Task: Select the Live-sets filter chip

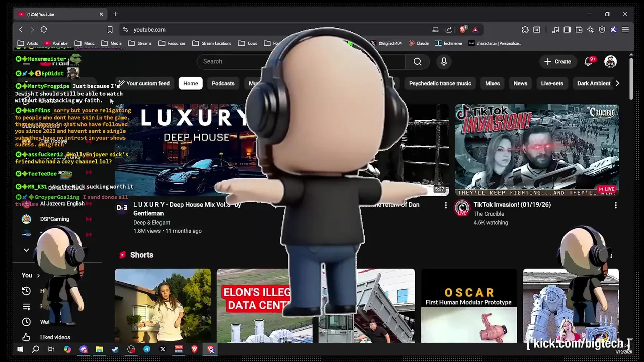Action: click(x=552, y=83)
